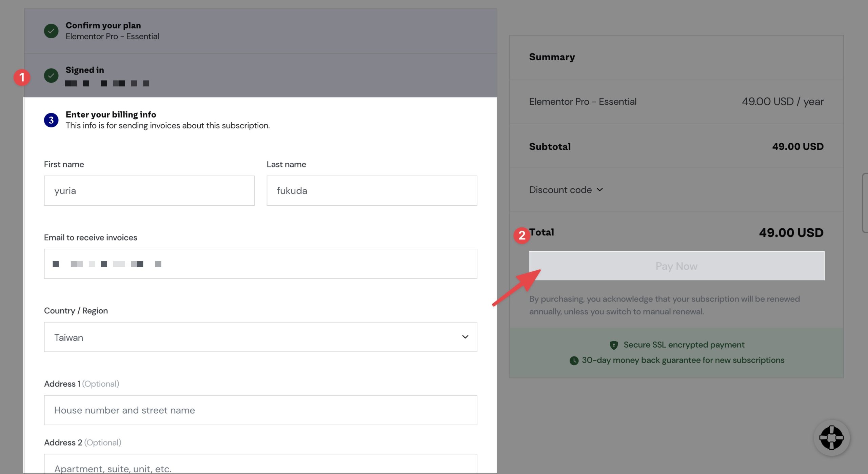Open the help lifebuoy widget

(831, 438)
